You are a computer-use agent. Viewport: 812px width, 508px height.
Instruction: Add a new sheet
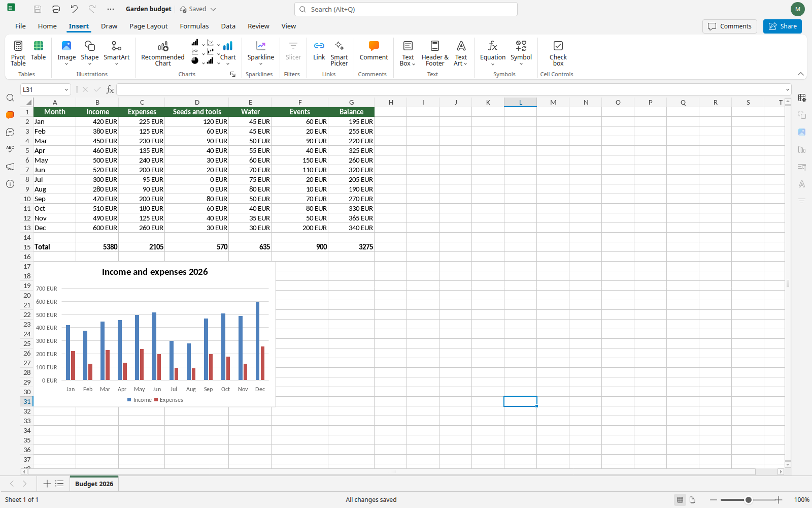[x=47, y=484]
